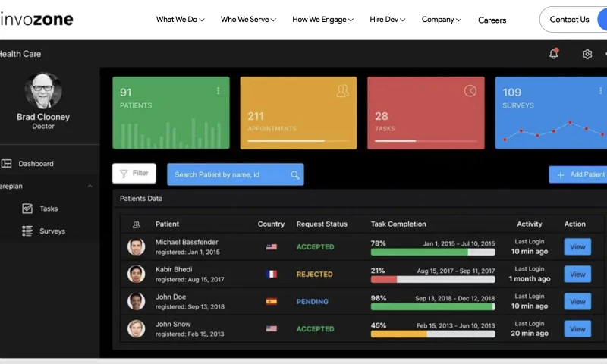This screenshot has width=607, height=364.
Task: Click the Surveys list icon in sidebar
Action: tap(27, 231)
